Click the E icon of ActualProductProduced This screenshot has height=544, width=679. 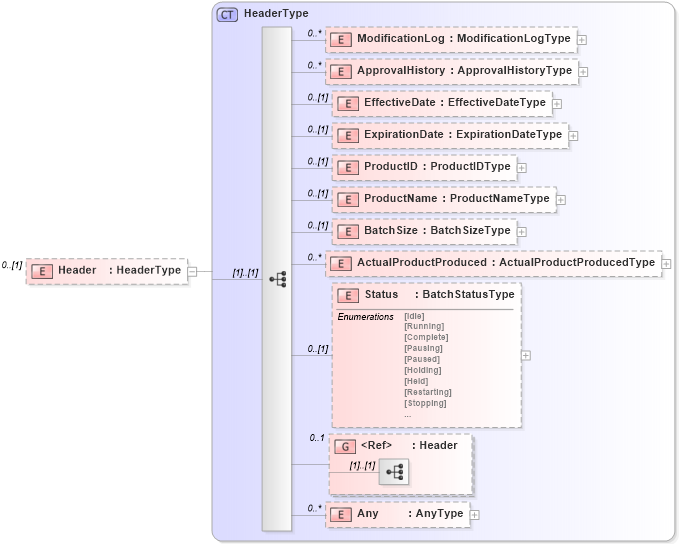click(x=341, y=264)
